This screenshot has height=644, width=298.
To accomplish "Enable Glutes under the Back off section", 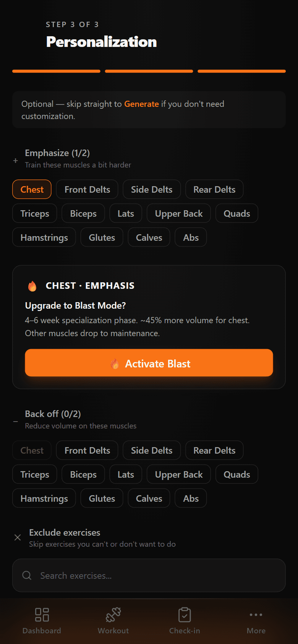I will 102,498.
